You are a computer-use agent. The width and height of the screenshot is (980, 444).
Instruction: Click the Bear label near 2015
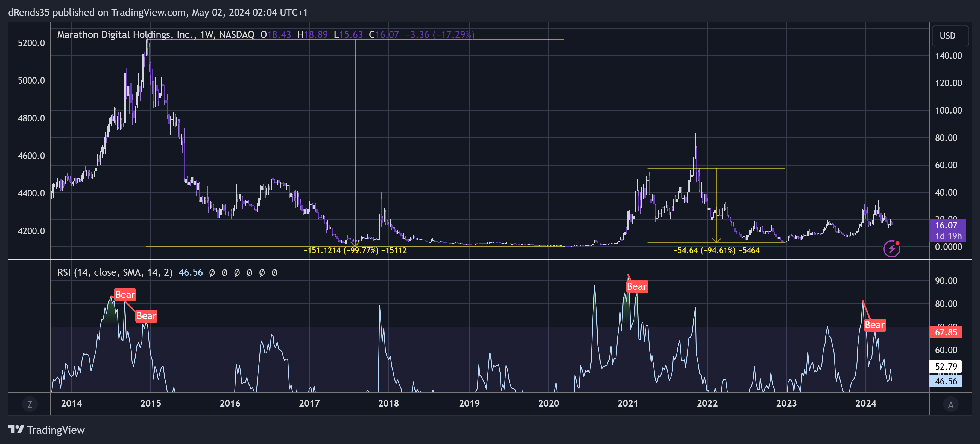click(147, 316)
